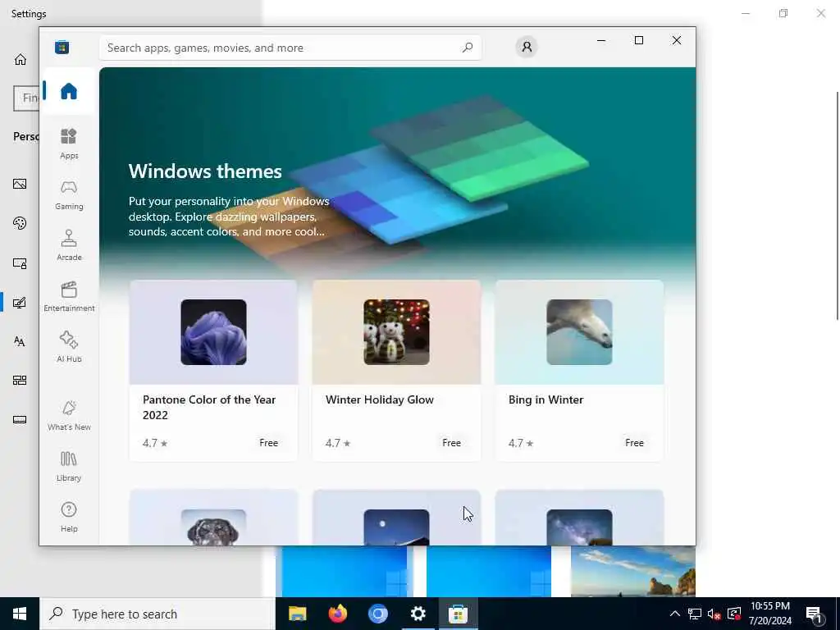Open the dog theme card in second row

[213, 518]
